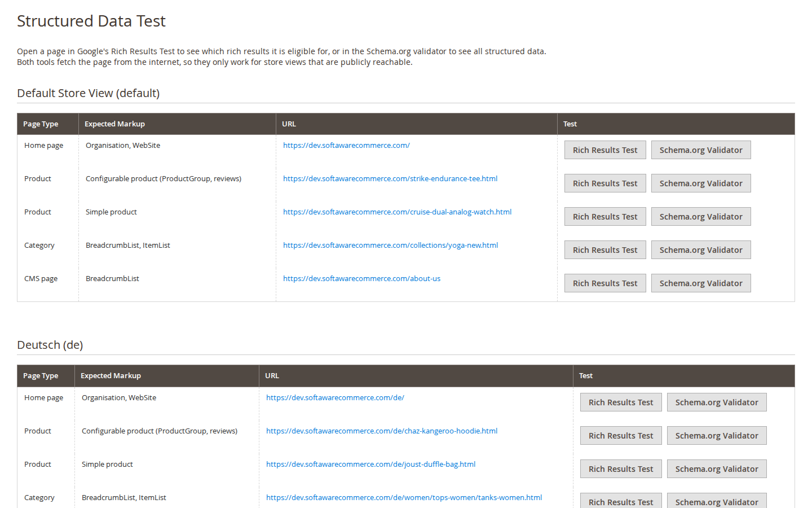Run Schema.org Validator for tanks-women category
This screenshot has height=508, width=812.
717,501
